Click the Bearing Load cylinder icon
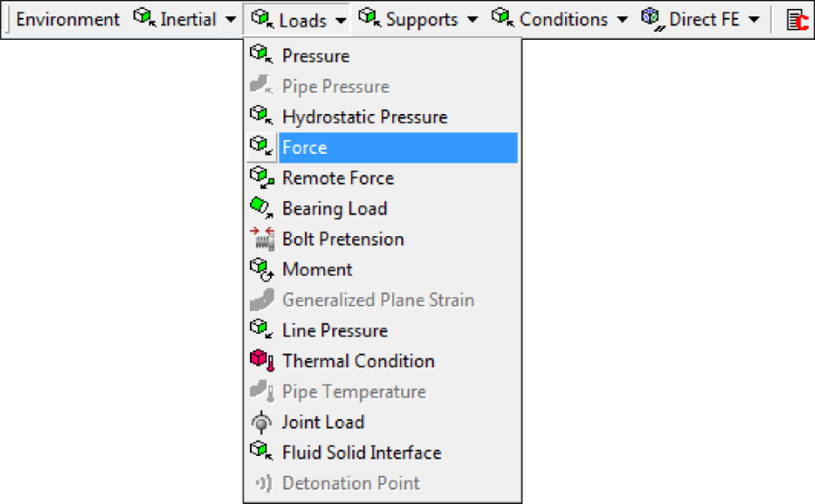 262,207
